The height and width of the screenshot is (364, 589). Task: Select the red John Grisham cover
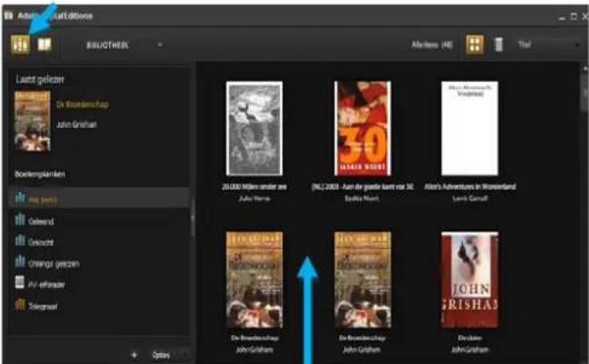(470, 280)
